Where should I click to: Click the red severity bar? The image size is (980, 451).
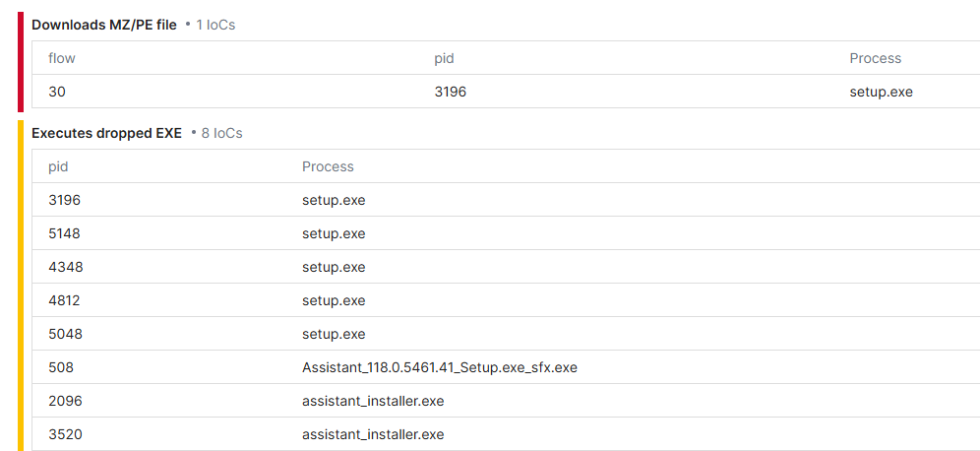pos(20,61)
